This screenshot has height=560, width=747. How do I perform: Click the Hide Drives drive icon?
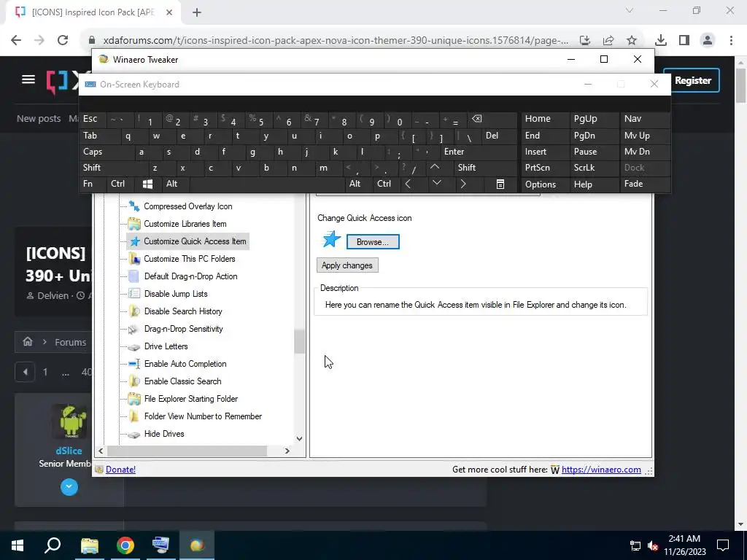pyautogui.click(x=134, y=435)
